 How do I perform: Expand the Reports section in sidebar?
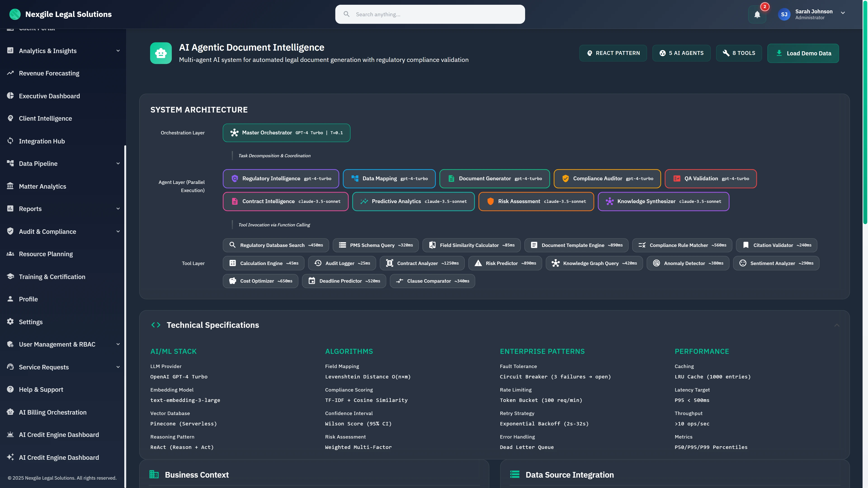tap(118, 209)
